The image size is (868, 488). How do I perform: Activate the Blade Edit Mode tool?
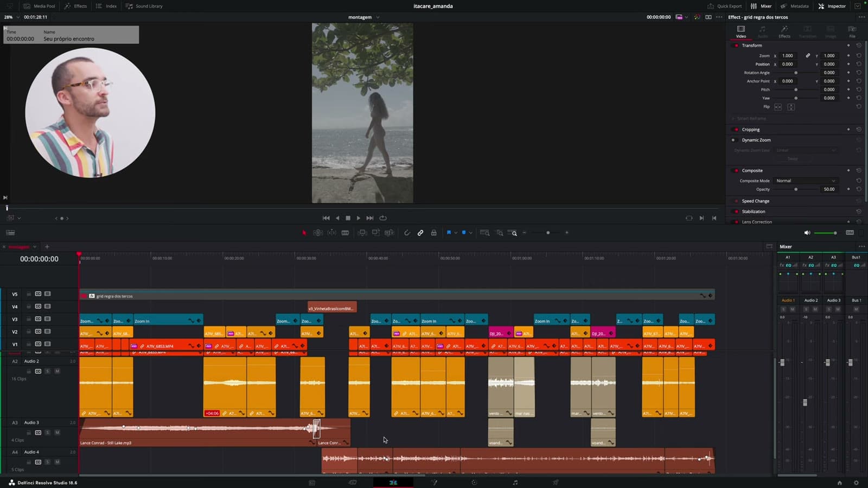pos(345,233)
